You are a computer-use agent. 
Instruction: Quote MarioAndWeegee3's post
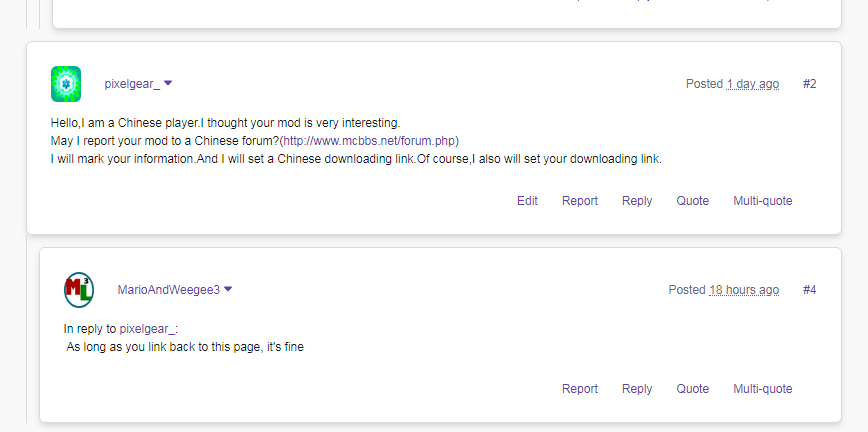[693, 389]
